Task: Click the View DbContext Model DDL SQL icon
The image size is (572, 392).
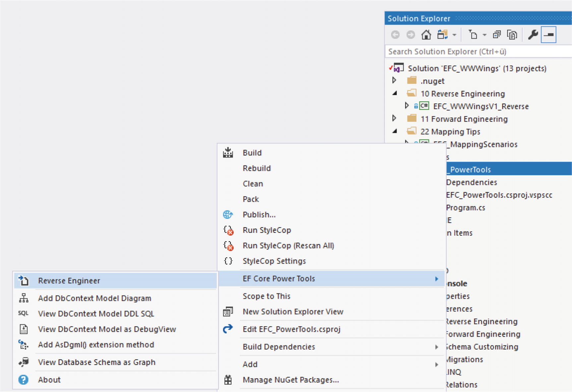Action: [x=23, y=313]
